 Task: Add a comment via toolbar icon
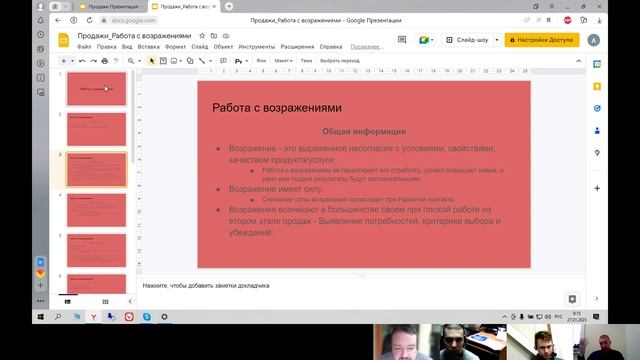pyautogui.click(x=223, y=61)
